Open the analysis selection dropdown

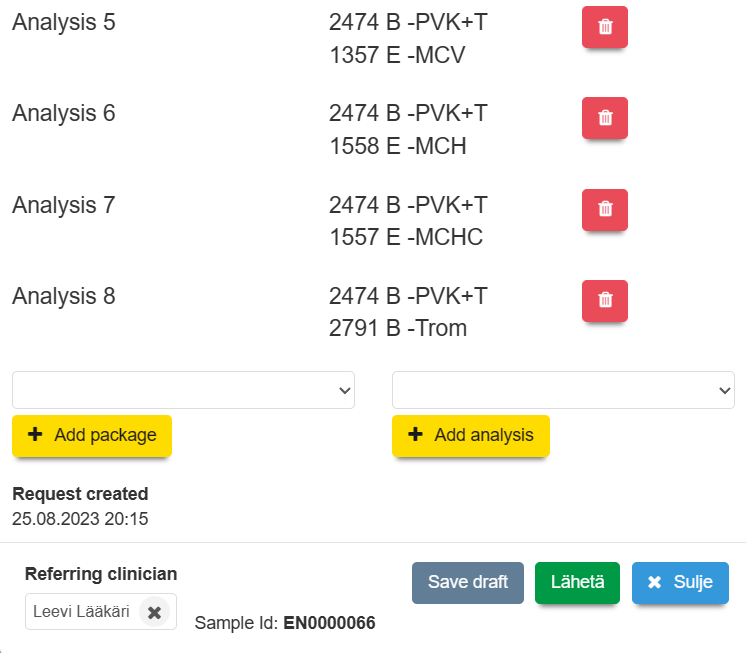pos(563,390)
